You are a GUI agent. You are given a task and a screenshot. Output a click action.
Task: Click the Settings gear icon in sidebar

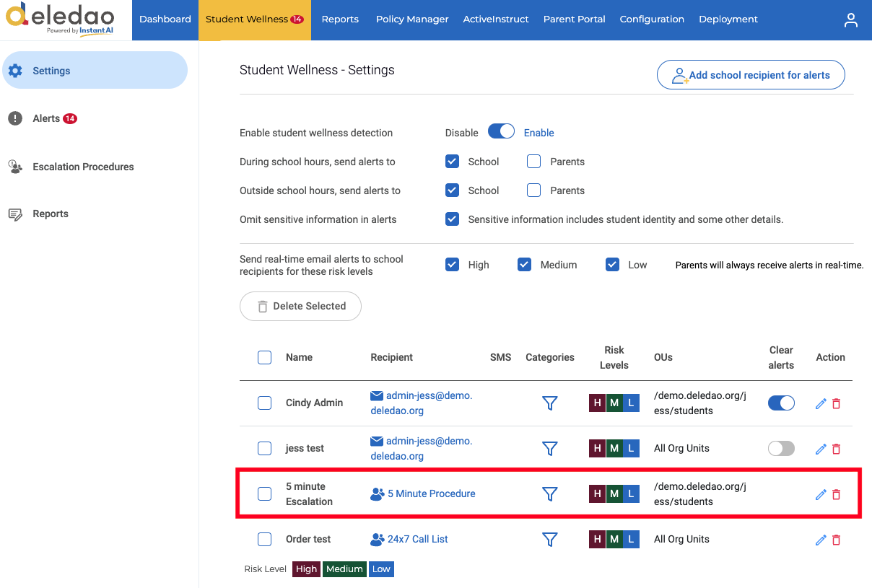click(x=15, y=71)
